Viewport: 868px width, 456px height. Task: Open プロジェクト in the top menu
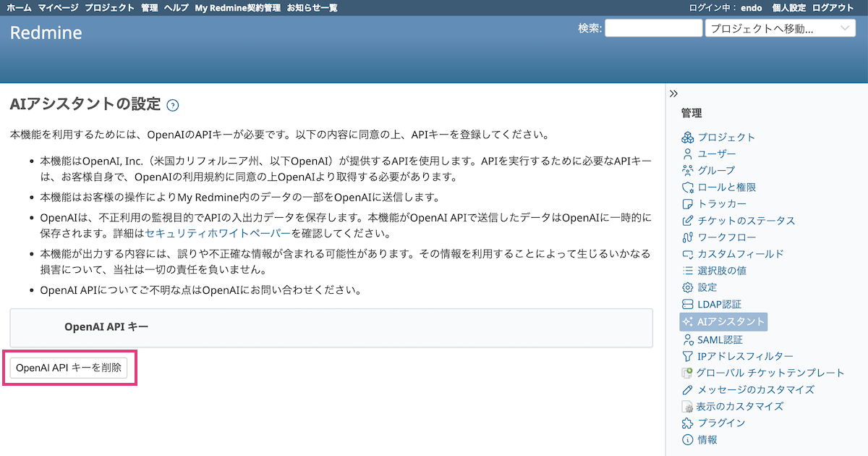tap(109, 7)
